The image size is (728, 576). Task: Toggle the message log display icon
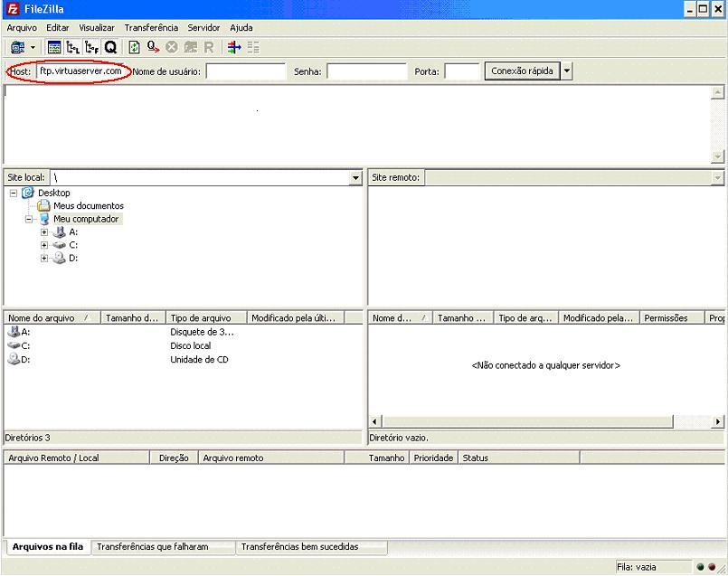point(54,47)
